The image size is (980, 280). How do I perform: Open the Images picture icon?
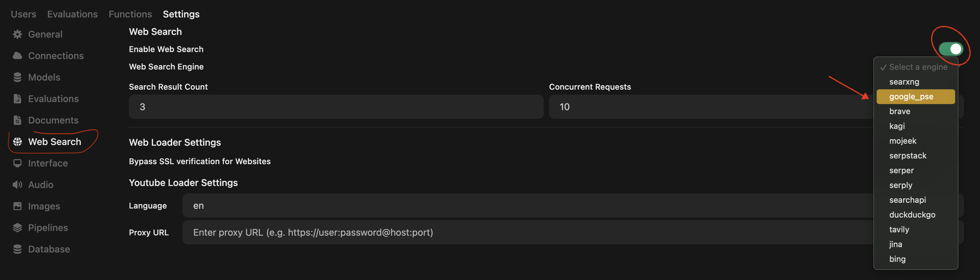coord(17,206)
